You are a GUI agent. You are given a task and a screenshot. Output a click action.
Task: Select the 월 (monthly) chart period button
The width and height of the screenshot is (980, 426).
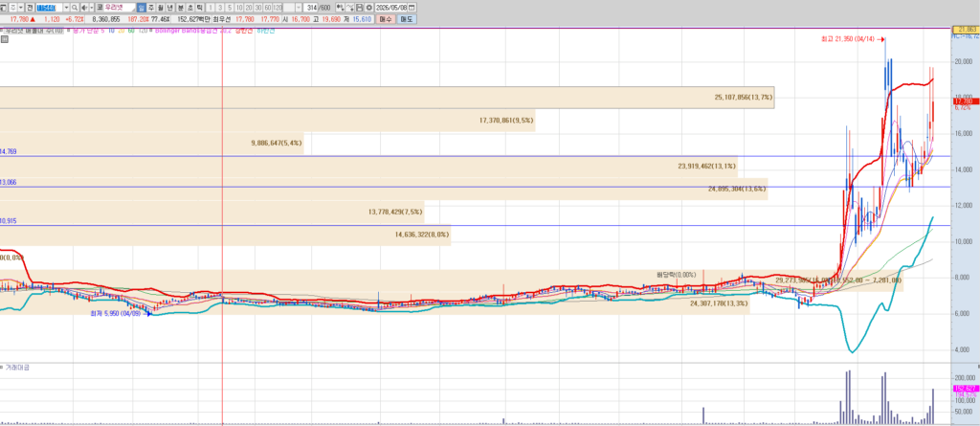(161, 8)
